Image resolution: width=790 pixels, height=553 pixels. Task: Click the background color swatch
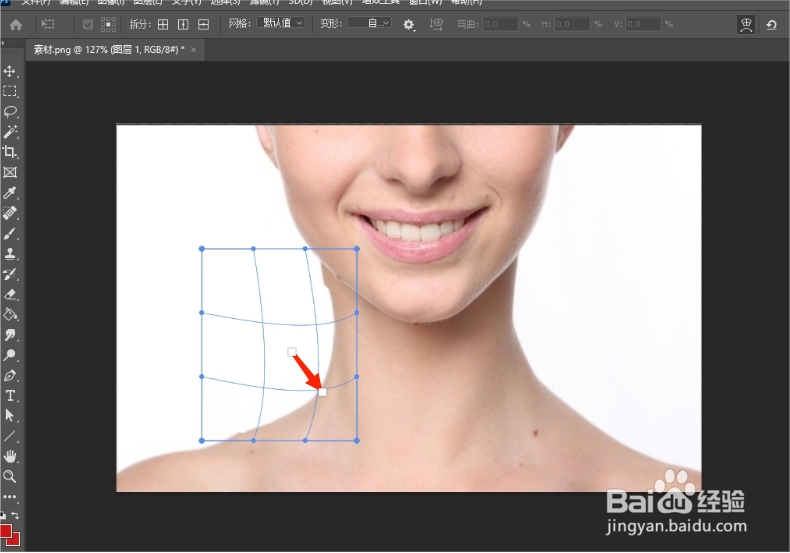coord(15,539)
